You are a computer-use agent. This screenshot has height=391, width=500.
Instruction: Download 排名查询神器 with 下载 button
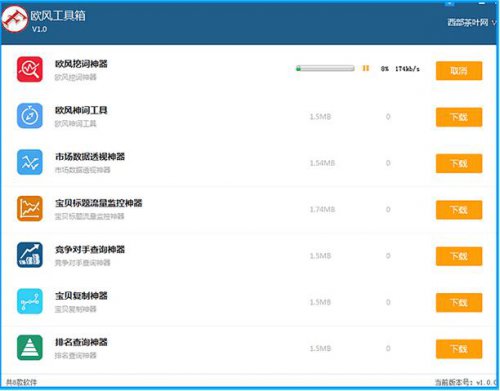(x=459, y=349)
